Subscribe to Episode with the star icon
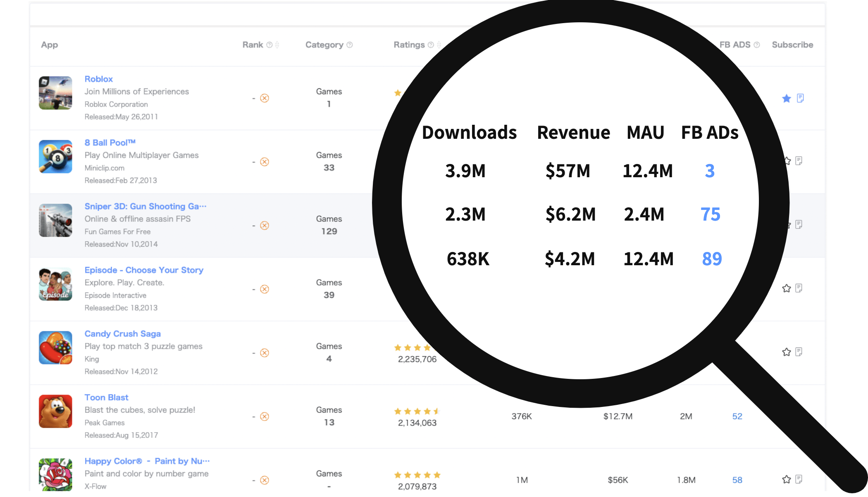 point(786,288)
